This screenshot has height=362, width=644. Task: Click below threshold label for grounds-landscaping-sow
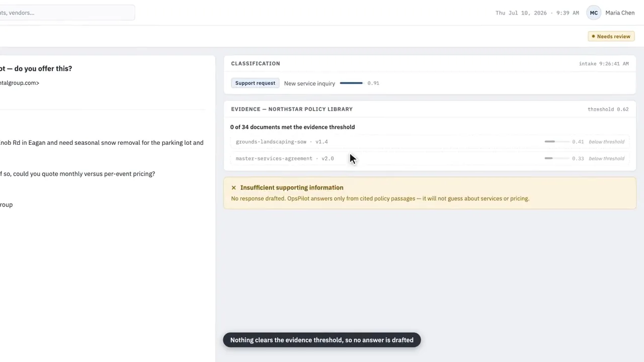point(606,142)
